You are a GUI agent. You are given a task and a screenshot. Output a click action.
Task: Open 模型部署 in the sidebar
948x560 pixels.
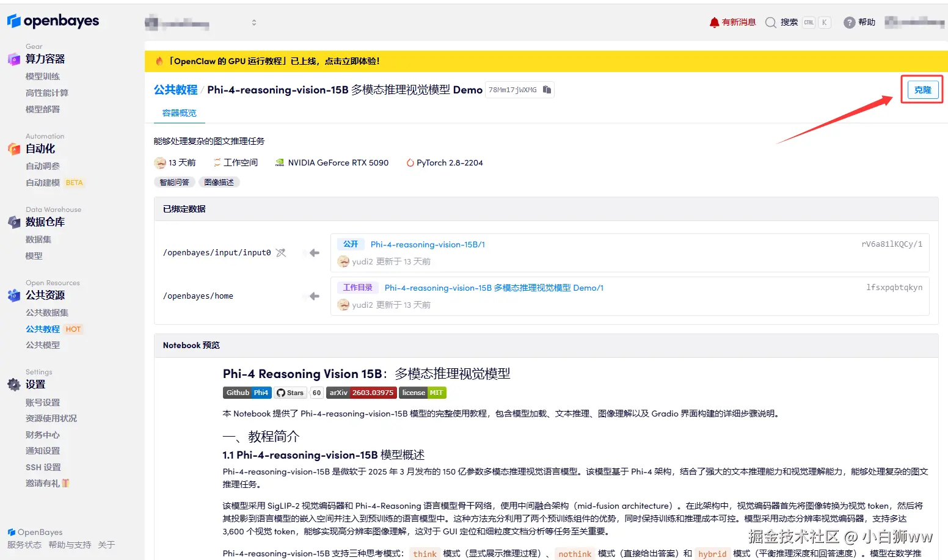pyautogui.click(x=43, y=109)
